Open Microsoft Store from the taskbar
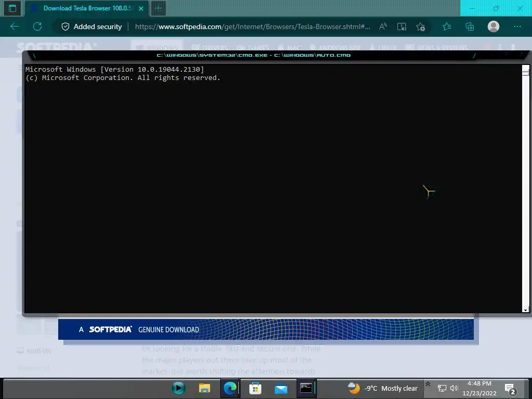 (x=255, y=388)
